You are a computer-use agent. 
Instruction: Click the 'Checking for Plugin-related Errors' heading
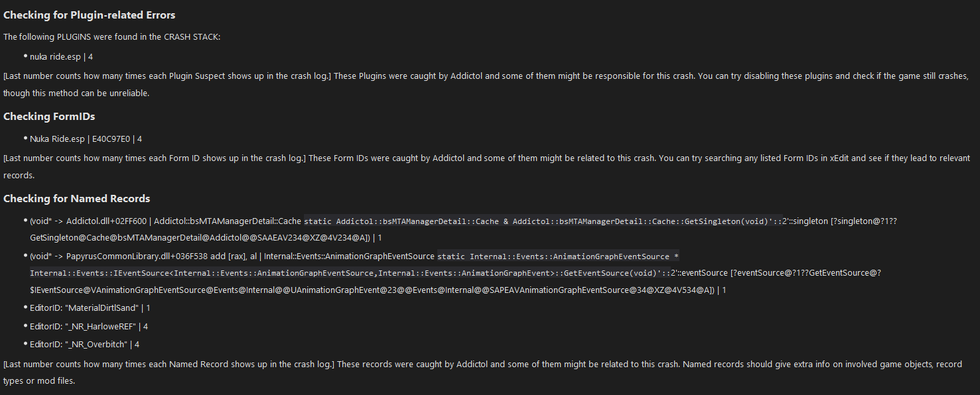coord(90,15)
